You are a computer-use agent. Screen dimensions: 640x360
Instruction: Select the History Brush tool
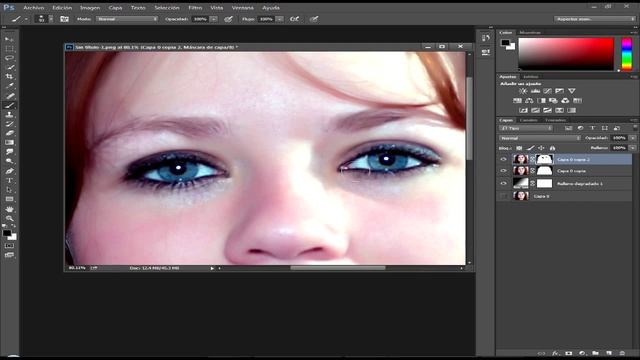(x=9, y=124)
